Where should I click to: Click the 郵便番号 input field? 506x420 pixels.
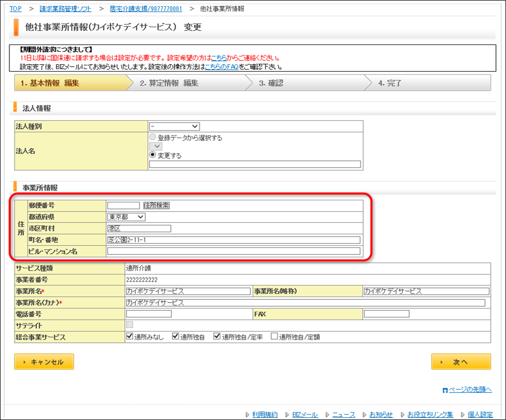point(123,206)
